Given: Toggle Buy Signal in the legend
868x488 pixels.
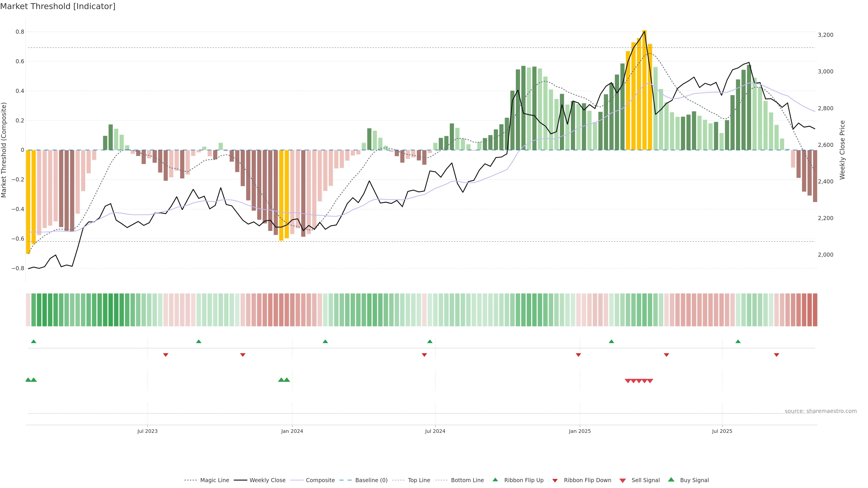Looking at the screenshot, I should [x=694, y=480].
